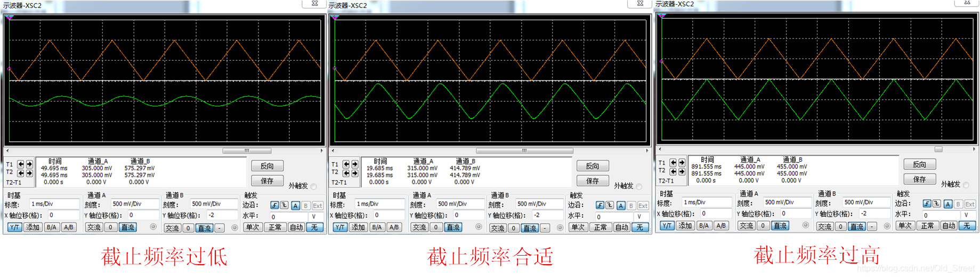Set trigger source Ext in right oscilloscope
980x278 pixels.
tap(970, 203)
